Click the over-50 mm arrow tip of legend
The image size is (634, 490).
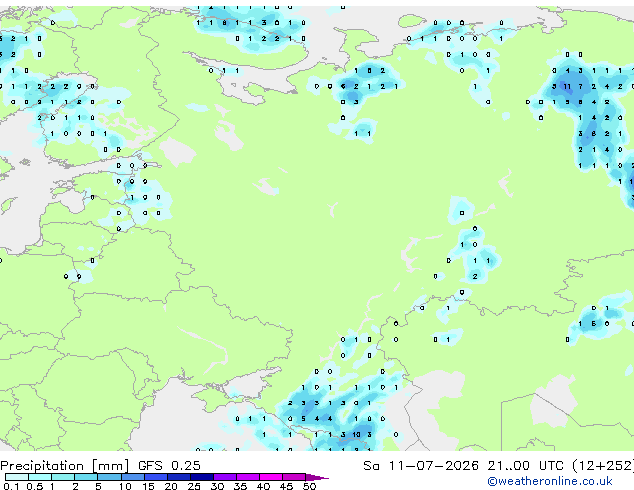point(317,477)
